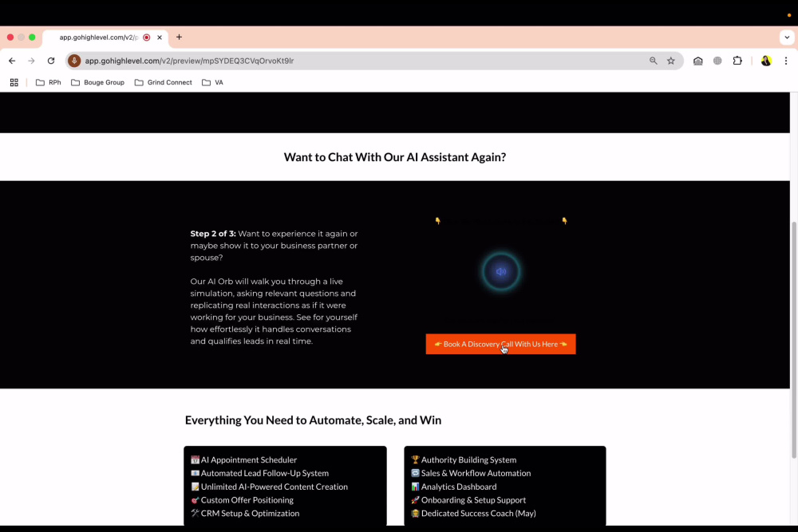This screenshot has height=532, width=798.
Task: Click the 'Our AI Orb will walk you through' paragraph
Action: pyautogui.click(x=274, y=311)
